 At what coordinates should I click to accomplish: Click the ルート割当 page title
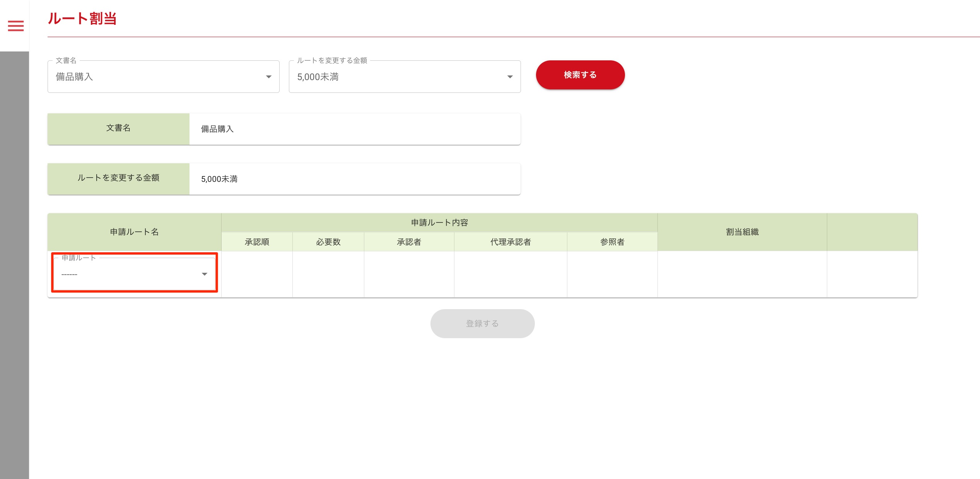click(82, 19)
